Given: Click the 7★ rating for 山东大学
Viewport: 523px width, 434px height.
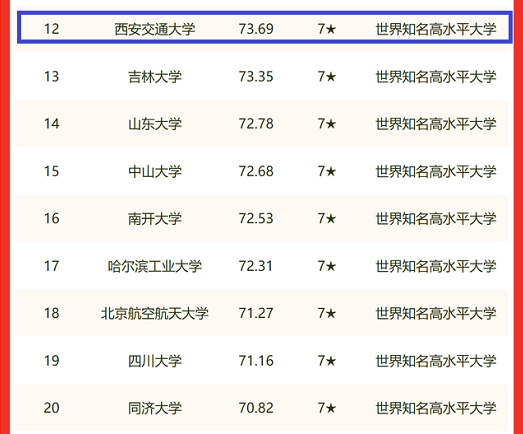Looking at the screenshot, I should pyautogui.click(x=327, y=124).
